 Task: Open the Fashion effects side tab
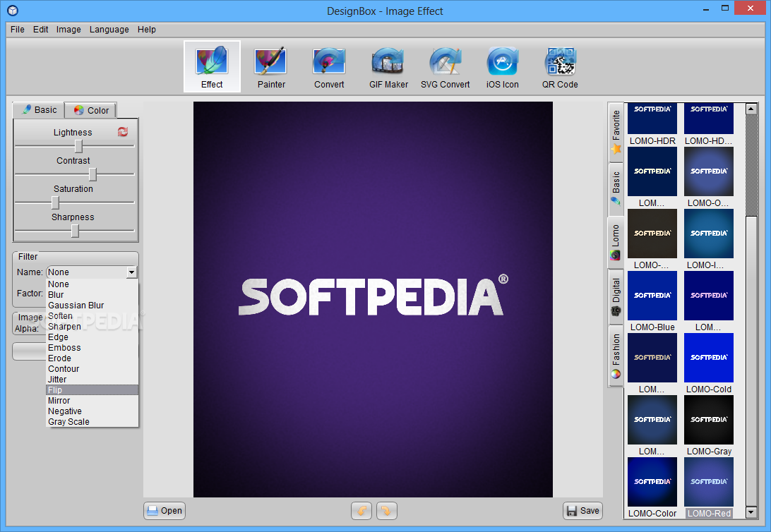(616, 356)
